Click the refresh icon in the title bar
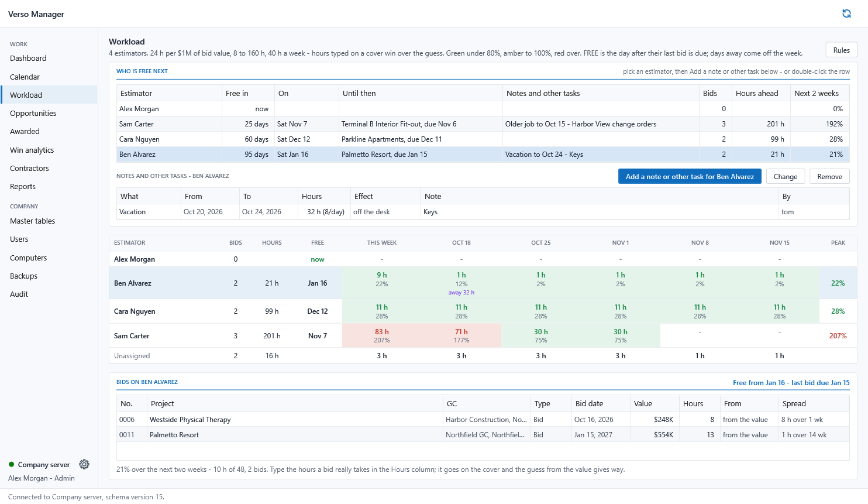This screenshot has height=504, width=868. 846,13
